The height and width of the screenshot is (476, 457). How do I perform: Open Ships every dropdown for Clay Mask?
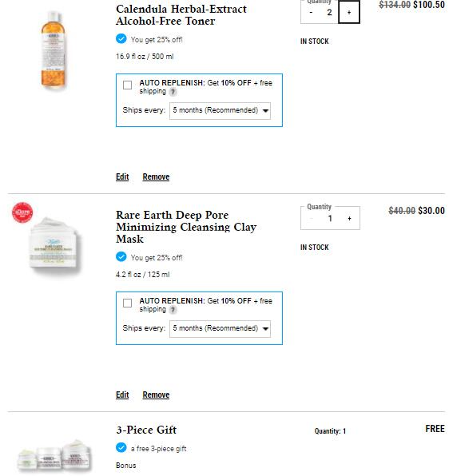[x=220, y=328]
